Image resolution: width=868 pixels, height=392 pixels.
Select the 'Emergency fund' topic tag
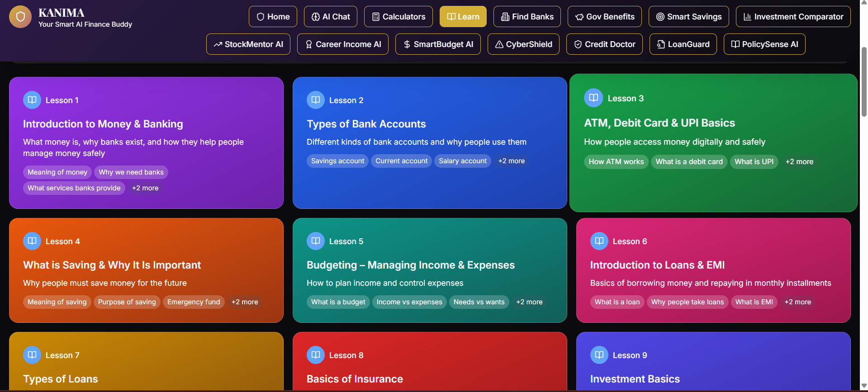pyautogui.click(x=194, y=302)
